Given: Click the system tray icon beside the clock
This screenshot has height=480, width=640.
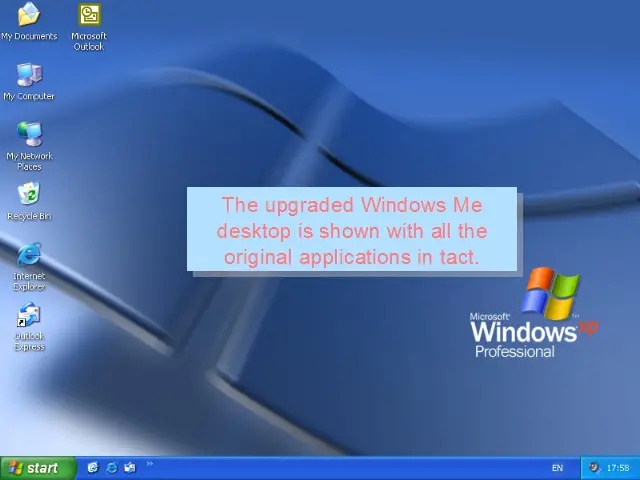Looking at the screenshot, I should point(595,468).
